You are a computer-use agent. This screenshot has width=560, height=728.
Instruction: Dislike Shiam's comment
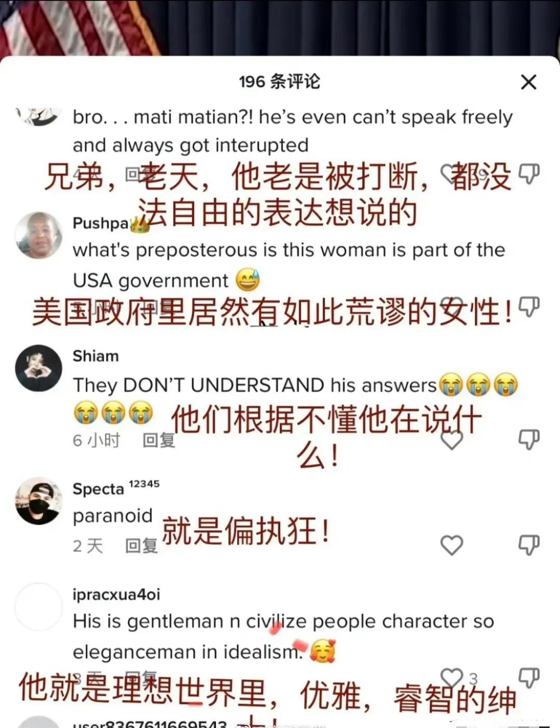tap(529, 439)
